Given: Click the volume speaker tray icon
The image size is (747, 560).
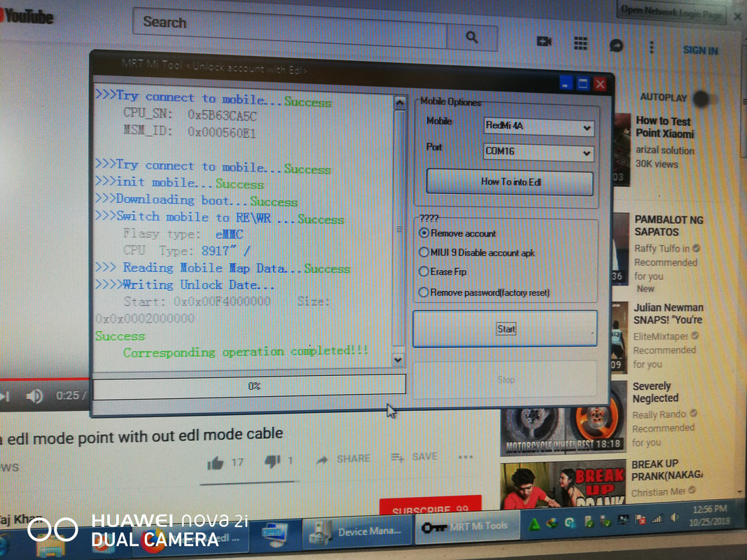Looking at the screenshot, I should [x=674, y=517].
